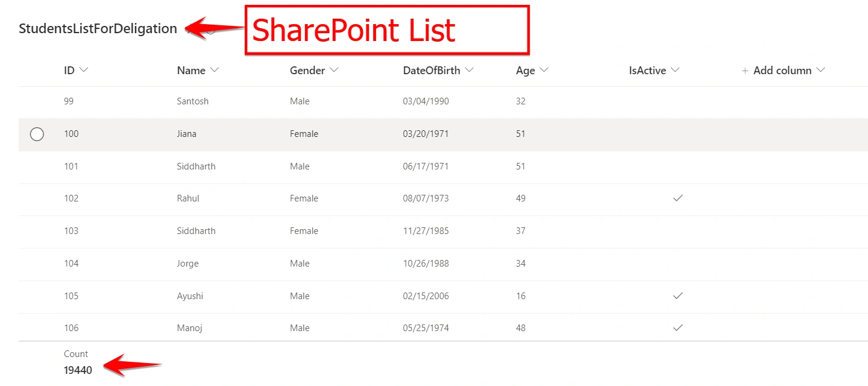Click ID cell 105
This screenshot has height=386, width=868.
click(x=71, y=296)
